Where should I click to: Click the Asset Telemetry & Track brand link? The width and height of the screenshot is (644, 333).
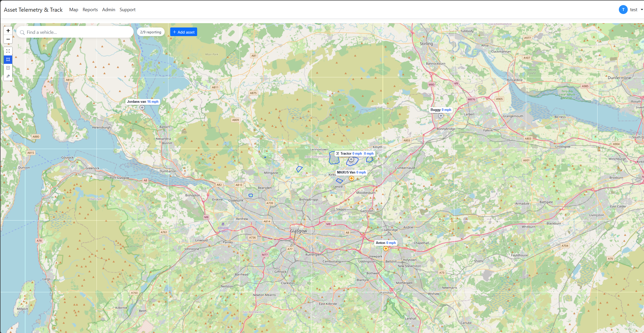click(33, 10)
